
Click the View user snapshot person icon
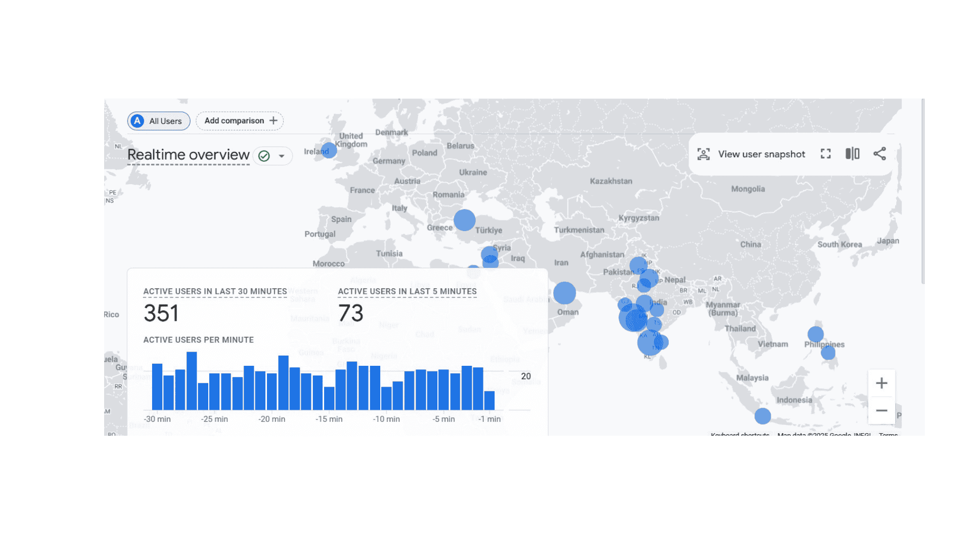tap(703, 154)
